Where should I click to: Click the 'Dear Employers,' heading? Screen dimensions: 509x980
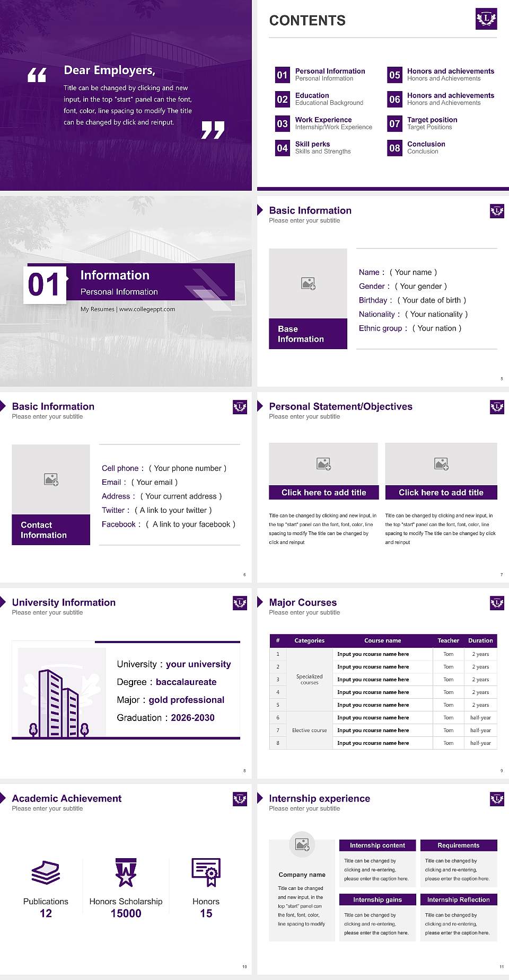point(109,70)
